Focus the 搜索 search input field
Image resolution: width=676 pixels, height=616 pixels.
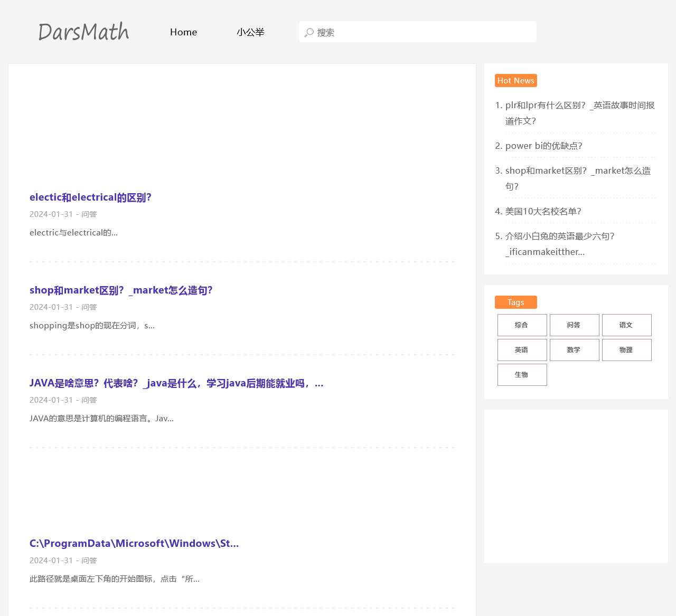422,32
